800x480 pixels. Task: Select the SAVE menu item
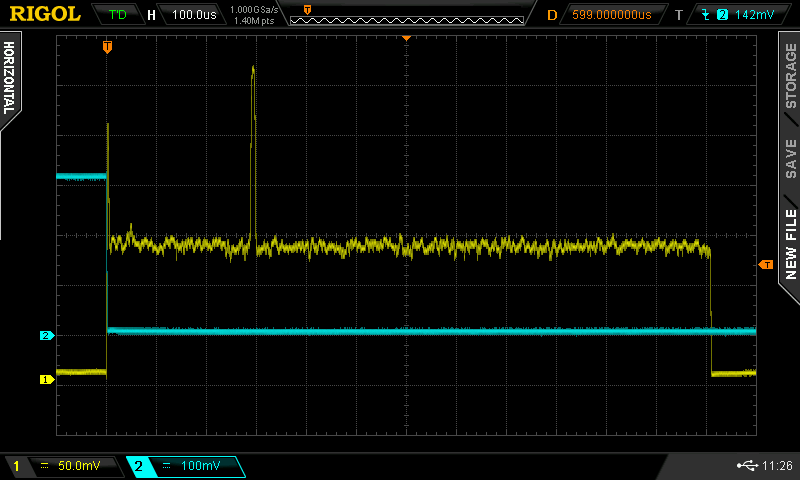pos(790,158)
